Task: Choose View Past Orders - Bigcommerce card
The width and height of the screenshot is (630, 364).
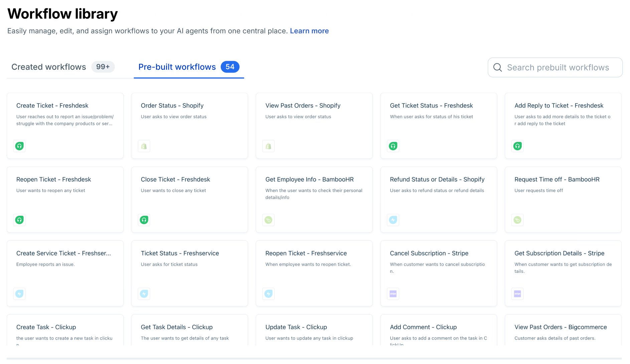Action: point(563,330)
